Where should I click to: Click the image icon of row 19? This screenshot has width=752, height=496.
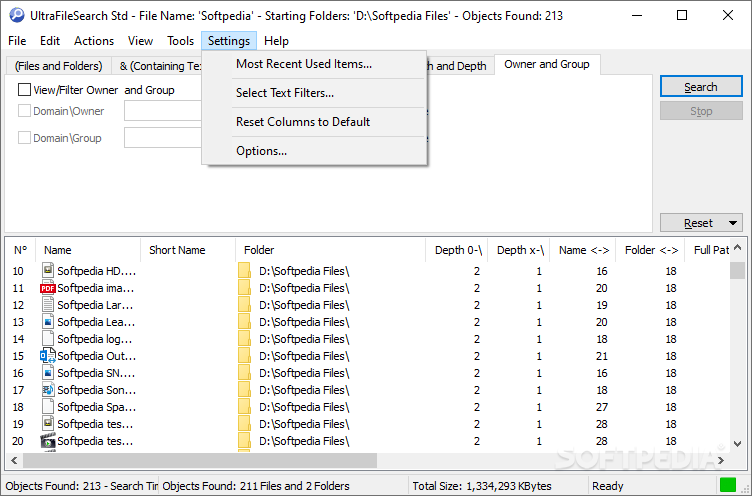47,424
